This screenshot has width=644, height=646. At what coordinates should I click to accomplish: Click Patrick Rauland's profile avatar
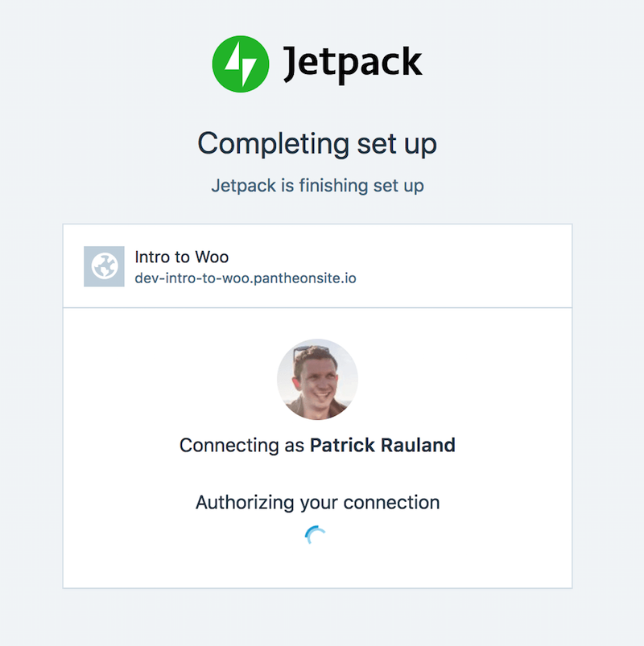pos(317,378)
